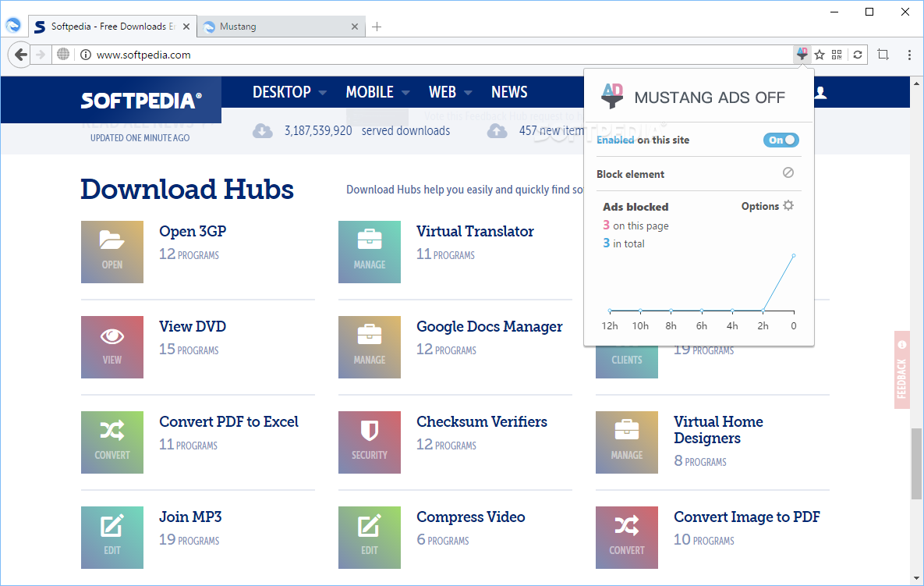
Task: Open the View DVD hub link
Action: [x=193, y=326]
